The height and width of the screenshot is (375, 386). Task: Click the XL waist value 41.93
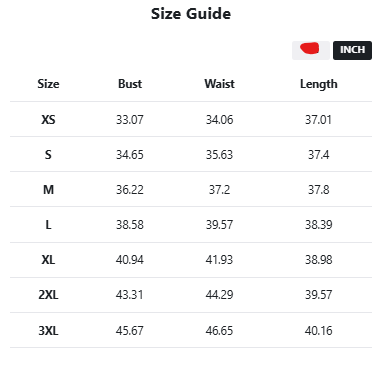219,260
